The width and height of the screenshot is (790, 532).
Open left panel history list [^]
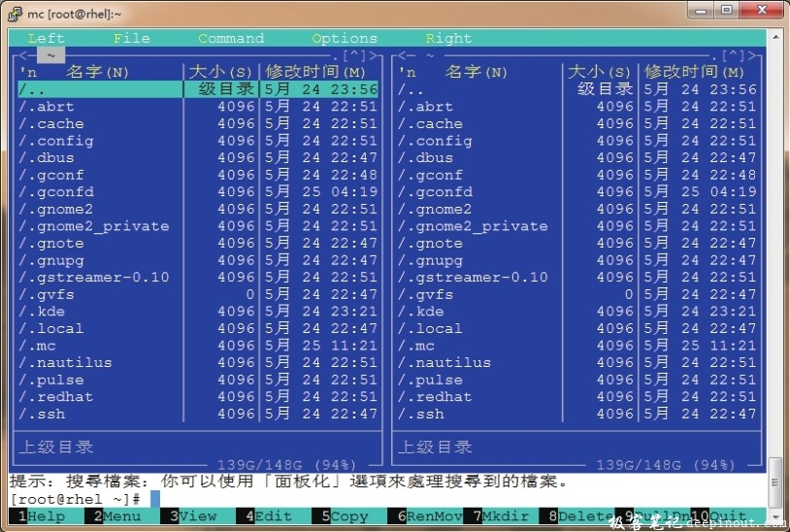[x=354, y=55]
